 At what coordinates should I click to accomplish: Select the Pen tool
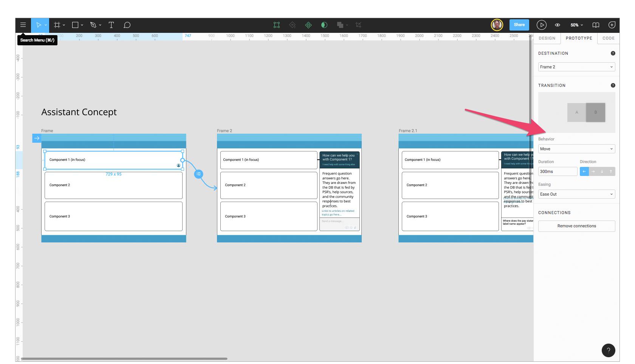[93, 25]
